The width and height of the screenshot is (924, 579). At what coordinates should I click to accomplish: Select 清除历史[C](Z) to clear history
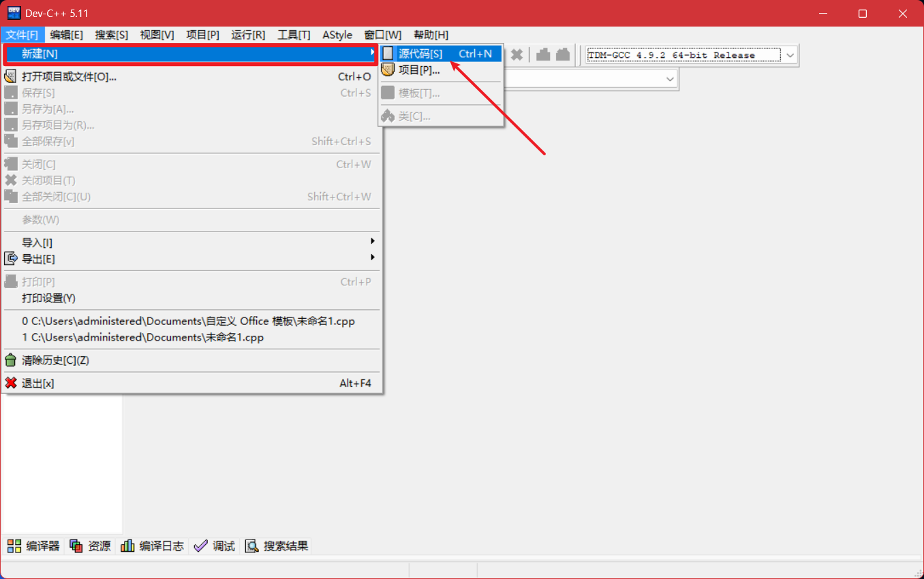[x=191, y=360]
